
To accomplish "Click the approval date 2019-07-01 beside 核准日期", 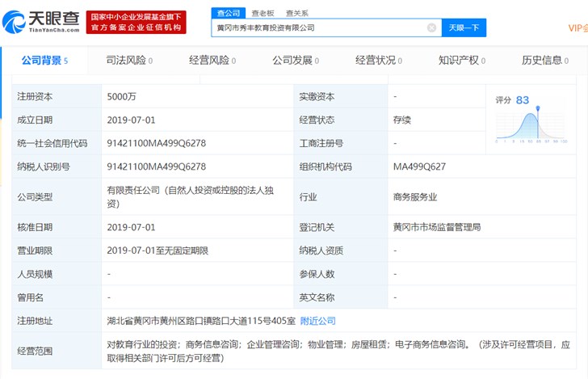I will click(131, 227).
